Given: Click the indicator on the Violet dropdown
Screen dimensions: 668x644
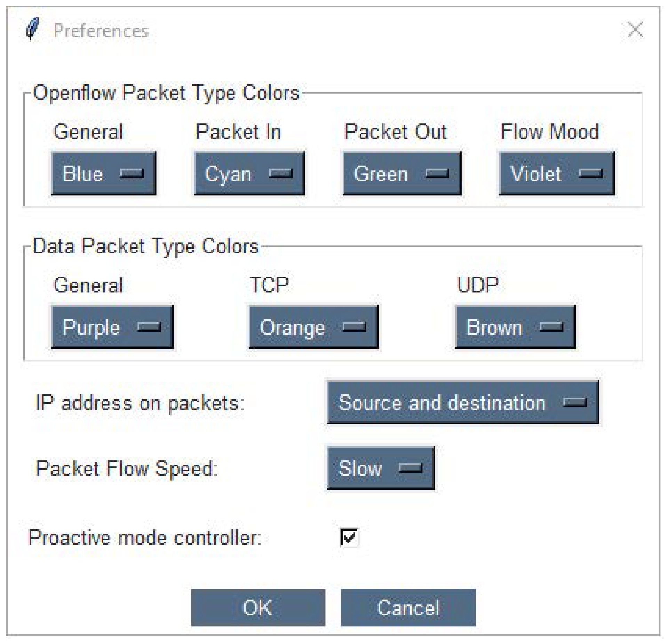Looking at the screenshot, I should click(x=590, y=173).
